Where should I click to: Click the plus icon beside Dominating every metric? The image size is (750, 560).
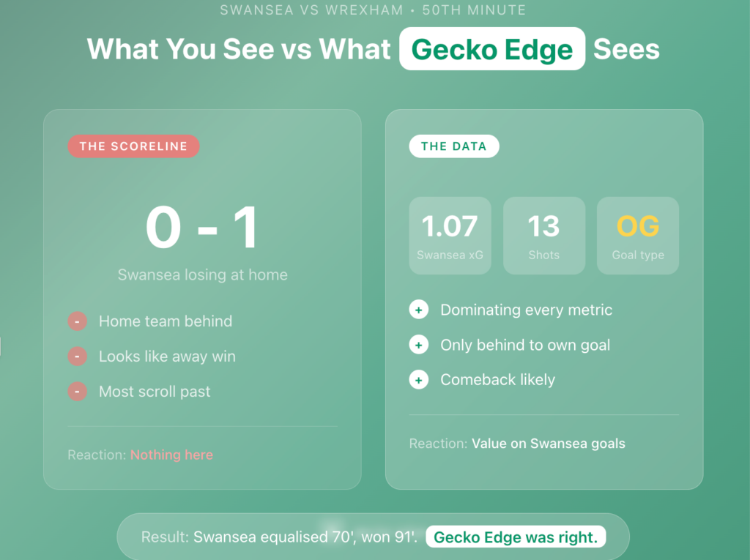[418, 310]
